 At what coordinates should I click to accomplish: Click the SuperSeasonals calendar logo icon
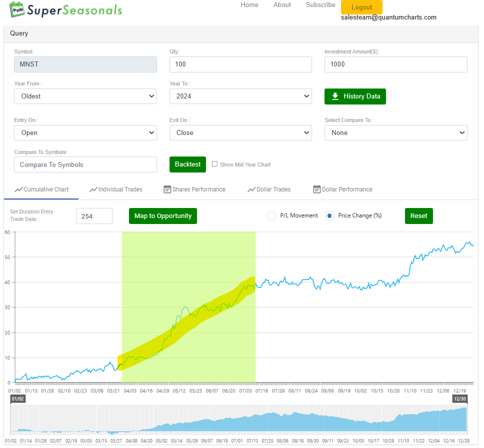(x=17, y=9)
